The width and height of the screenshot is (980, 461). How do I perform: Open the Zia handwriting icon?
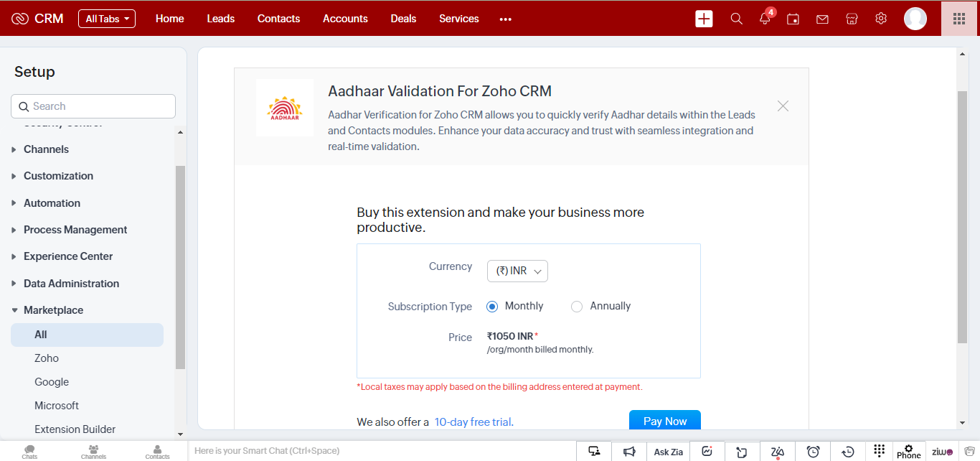pos(777,452)
